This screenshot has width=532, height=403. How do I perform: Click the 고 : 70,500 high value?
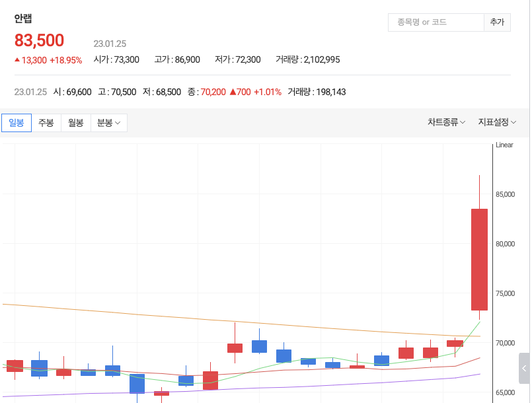(x=117, y=92)
